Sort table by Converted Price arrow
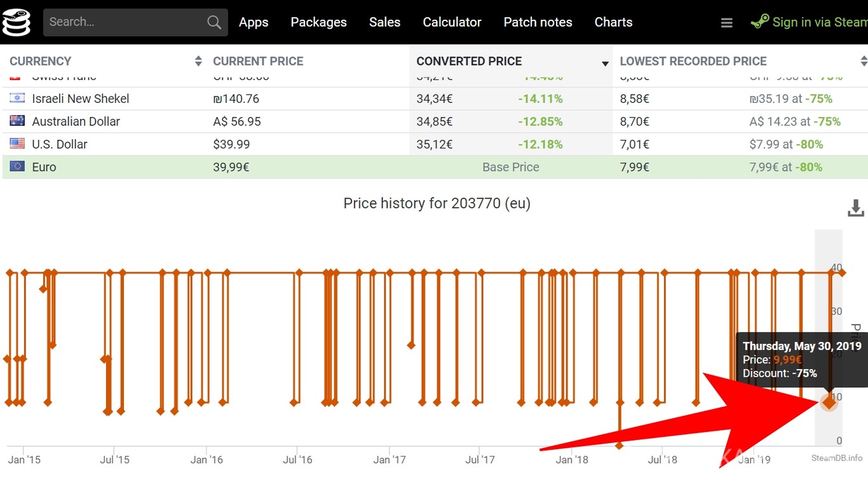868x488 pixels. (x=605, y=63)
